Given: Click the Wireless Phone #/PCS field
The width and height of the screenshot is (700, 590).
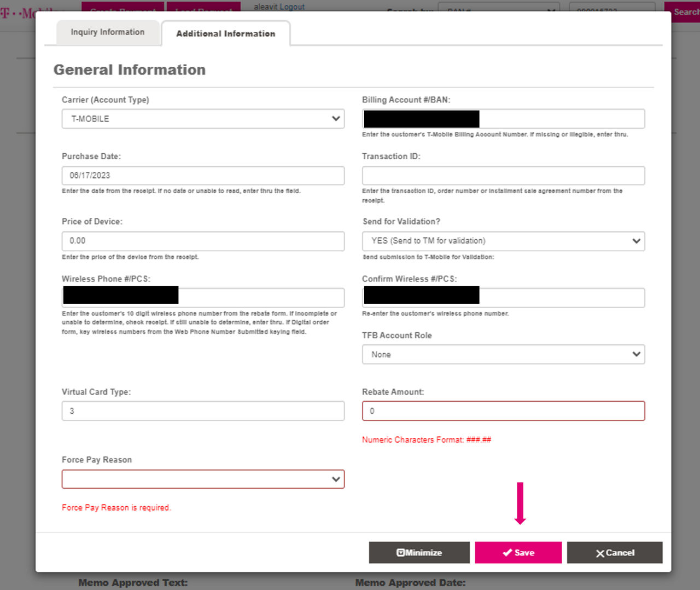Looking at the screenshot, I should 203,298.
